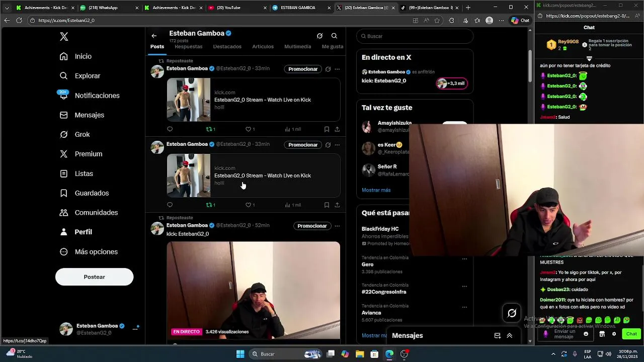
Task: Like the second 33min post
Action: point(250,205)
